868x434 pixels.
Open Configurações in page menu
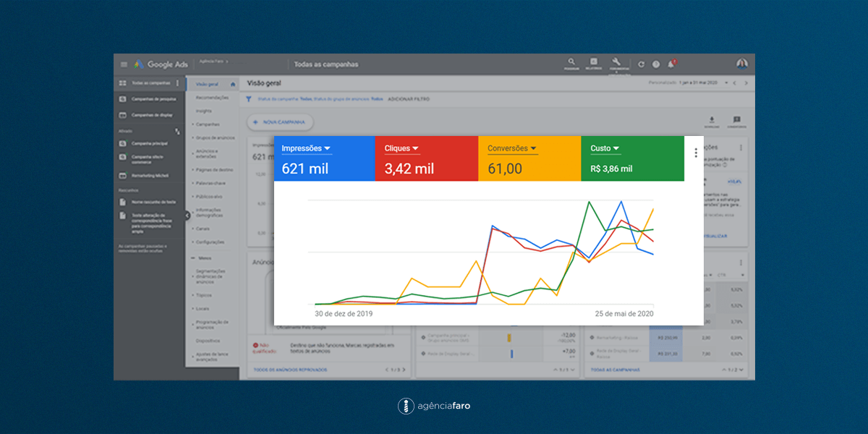210,242
